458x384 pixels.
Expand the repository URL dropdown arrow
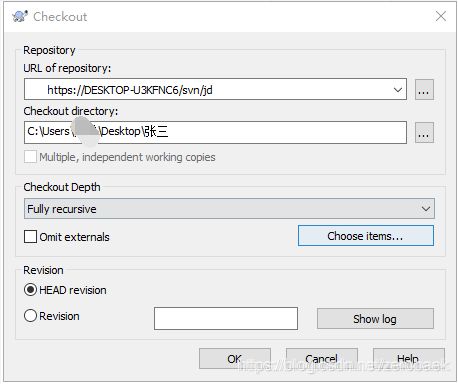point(397,90)
